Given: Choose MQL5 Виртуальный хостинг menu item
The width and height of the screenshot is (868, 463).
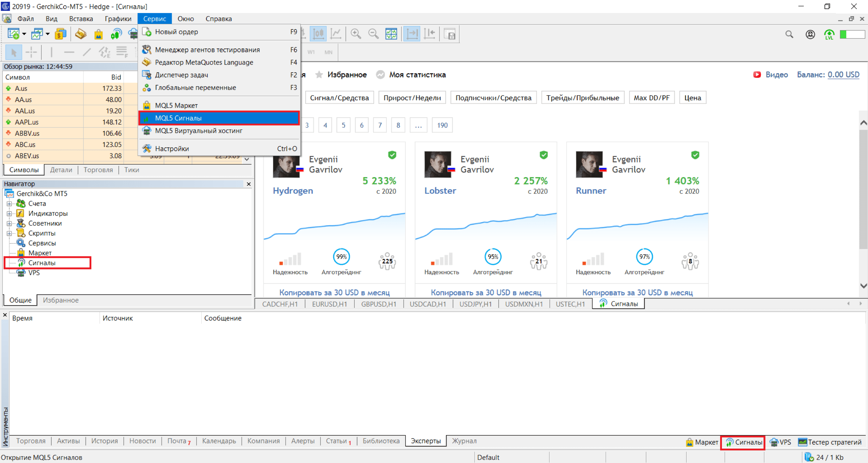Looking at the screenshot, I should [x=198, y=130].
